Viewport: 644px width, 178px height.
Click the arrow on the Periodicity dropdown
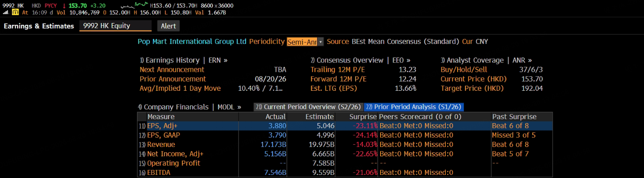tap(321, 42)
